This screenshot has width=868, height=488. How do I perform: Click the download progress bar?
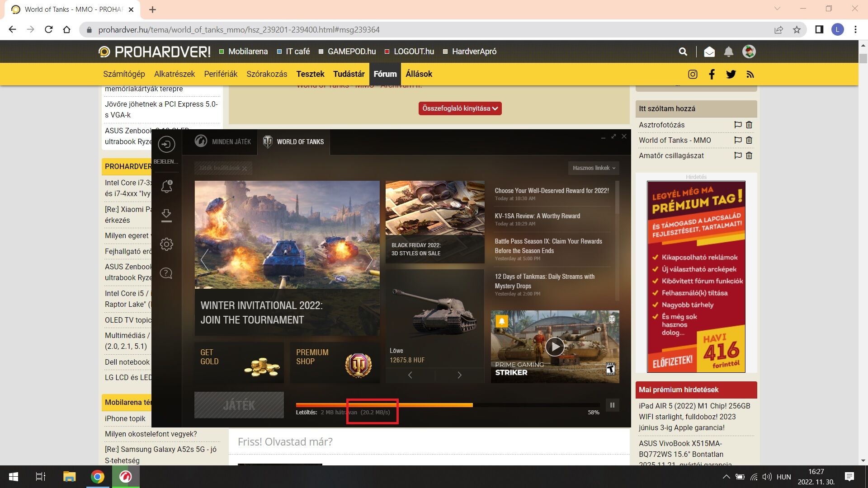coord(448,405)
